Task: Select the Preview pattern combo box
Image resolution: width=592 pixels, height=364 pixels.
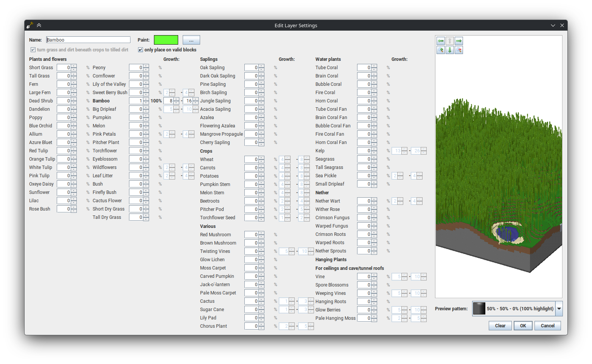Action: coord(514,309)
